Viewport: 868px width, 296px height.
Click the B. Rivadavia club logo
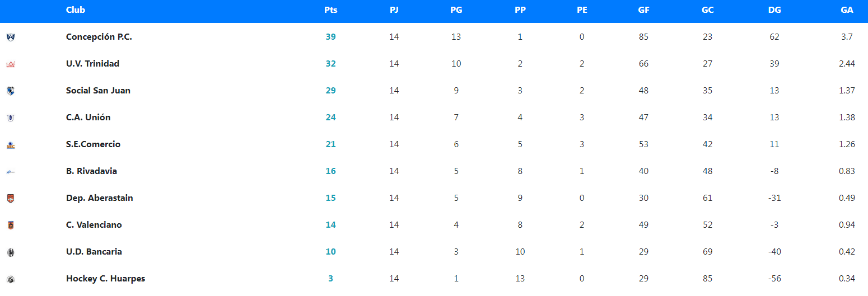11,172
